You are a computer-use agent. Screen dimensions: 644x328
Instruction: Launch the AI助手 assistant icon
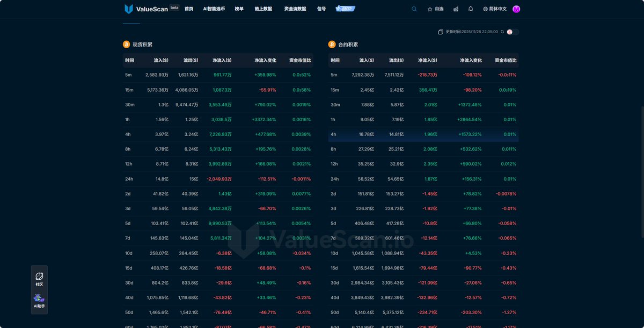[39, 299]
